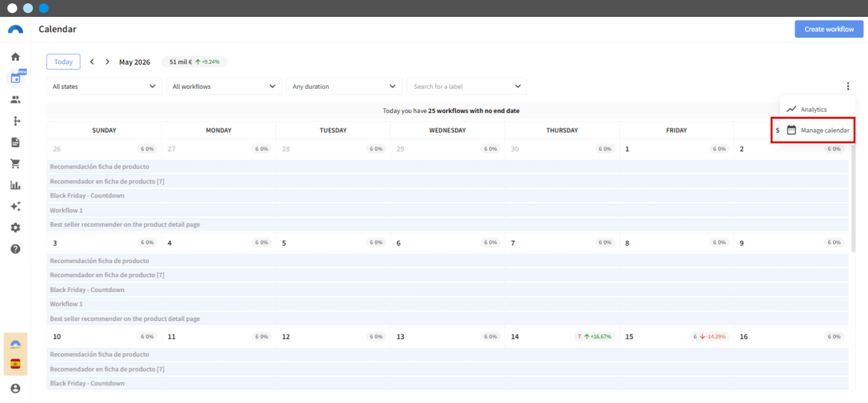The image size is (868, 403).
Task: Expand the All workflows dropdown
Action: pos(224,86)
